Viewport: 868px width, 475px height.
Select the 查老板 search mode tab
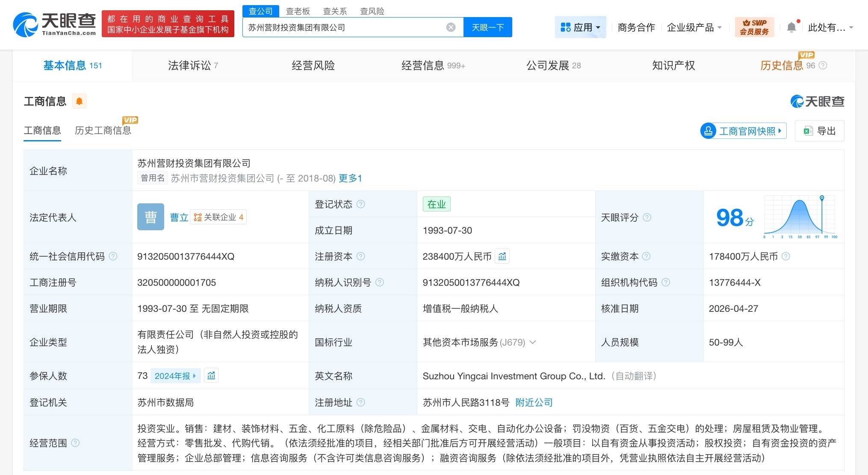[x=298, y=11]
